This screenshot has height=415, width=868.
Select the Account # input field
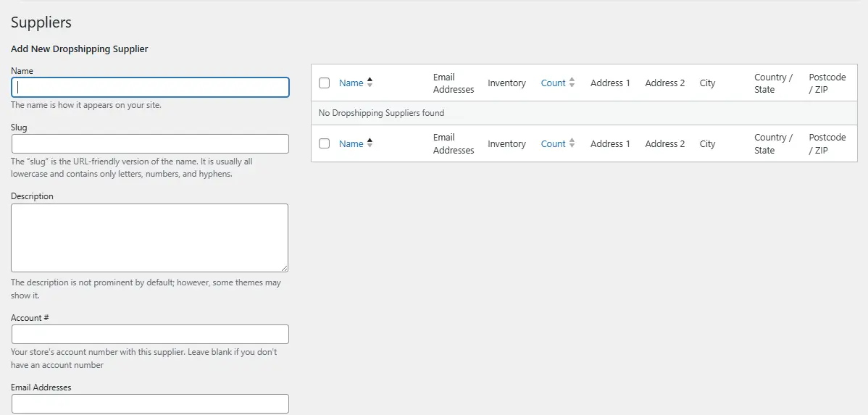(x=150, y=334)
